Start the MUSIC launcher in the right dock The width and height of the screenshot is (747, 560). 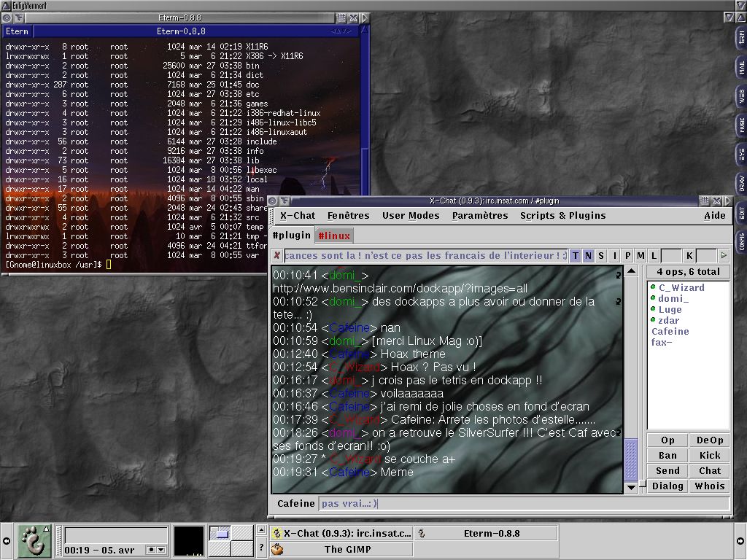pos(741,125)
